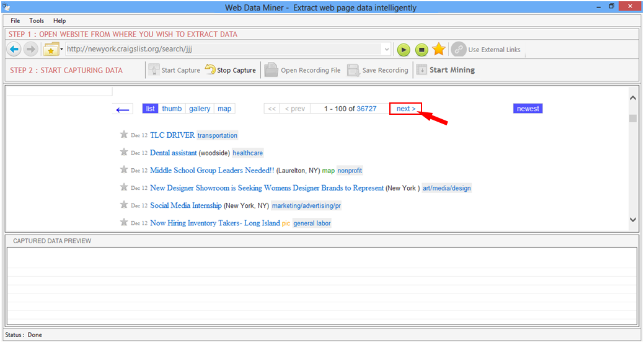This screenshot has height=342, width=644.
Task: Click the URL address input field
Action: click(223, 50)
